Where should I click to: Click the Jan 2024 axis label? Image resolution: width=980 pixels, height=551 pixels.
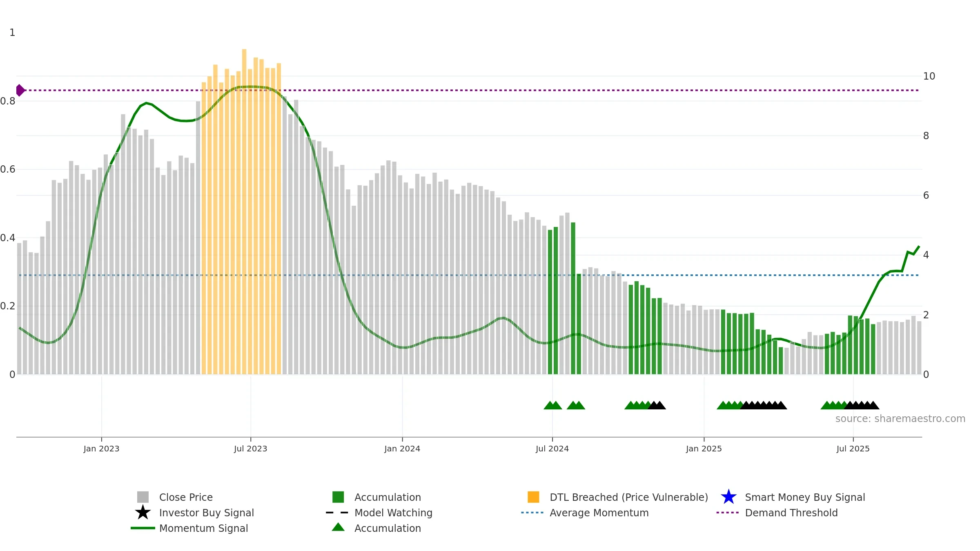(402, 449)
